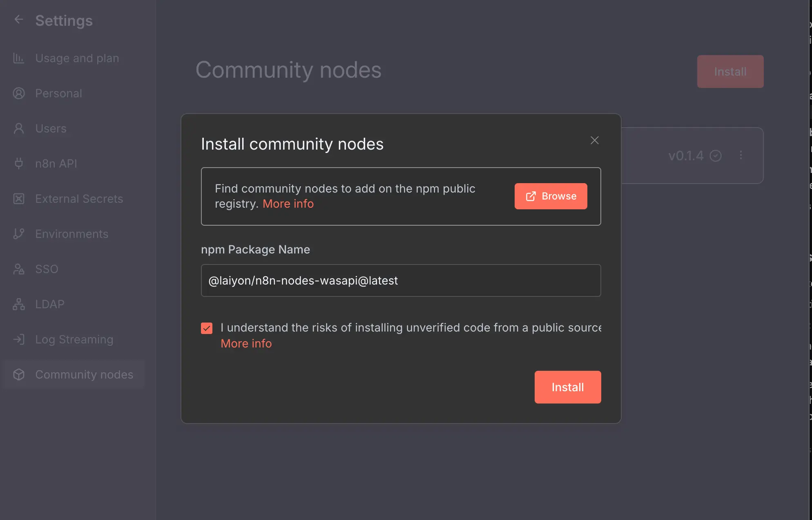The height and width of the screenshot is (520, 812).
Task: Uncheck the I understand the risks checkbox
Action: click(207, 328)
